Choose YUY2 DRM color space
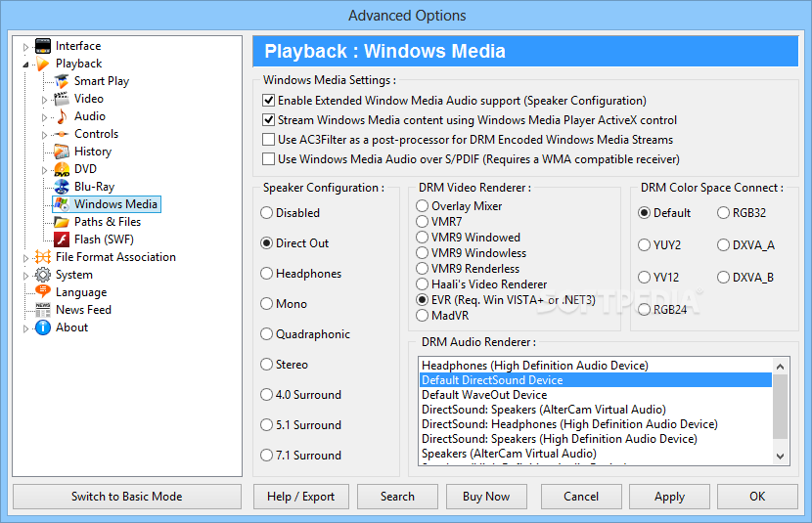This screenshot has width=812, height=523. tap(644, 245)
